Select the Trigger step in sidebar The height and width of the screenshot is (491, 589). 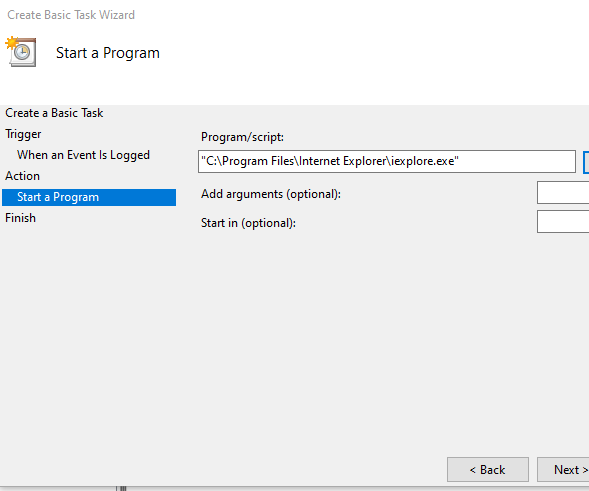23,134
